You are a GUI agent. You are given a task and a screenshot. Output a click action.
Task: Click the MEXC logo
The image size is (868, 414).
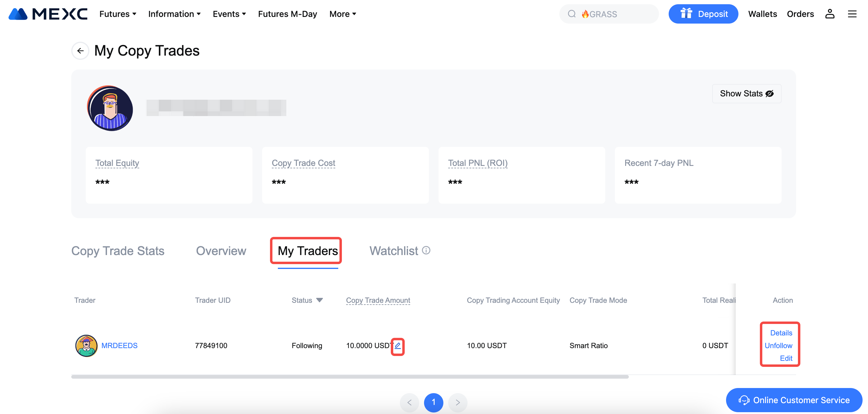click(48, 14)
